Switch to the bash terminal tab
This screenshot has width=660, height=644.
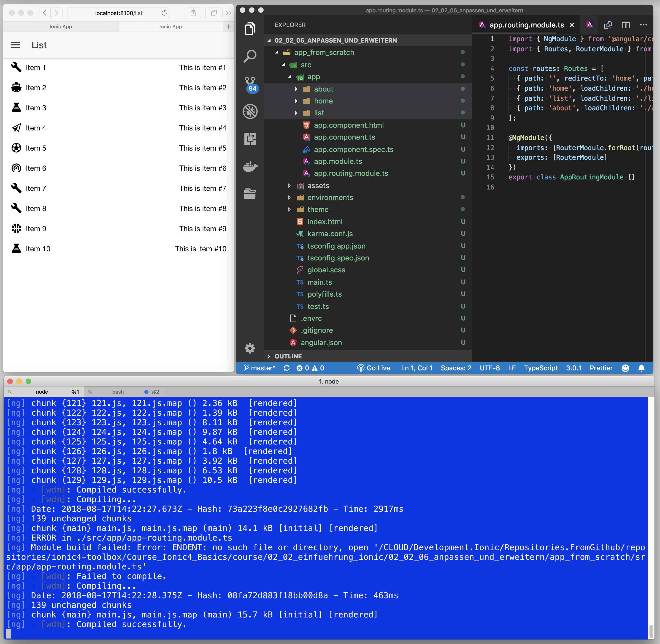pyautogui.click(x=118, y=392)
